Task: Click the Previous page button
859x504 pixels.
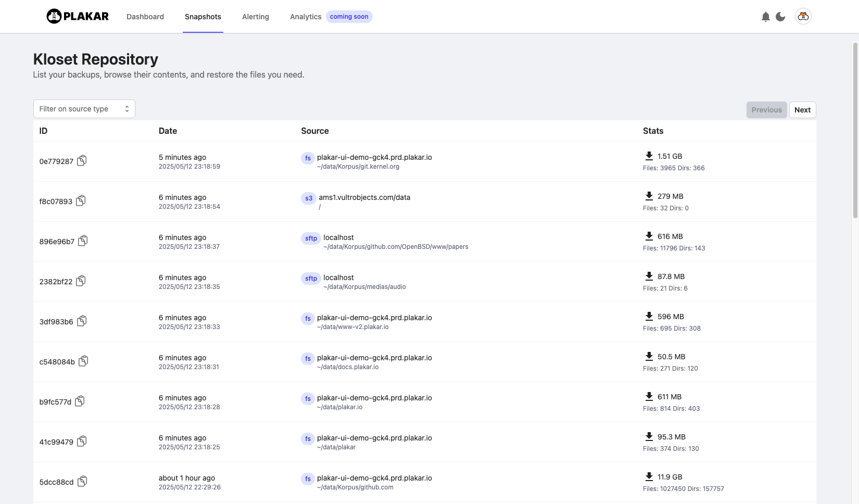Action: click(766, 110)
